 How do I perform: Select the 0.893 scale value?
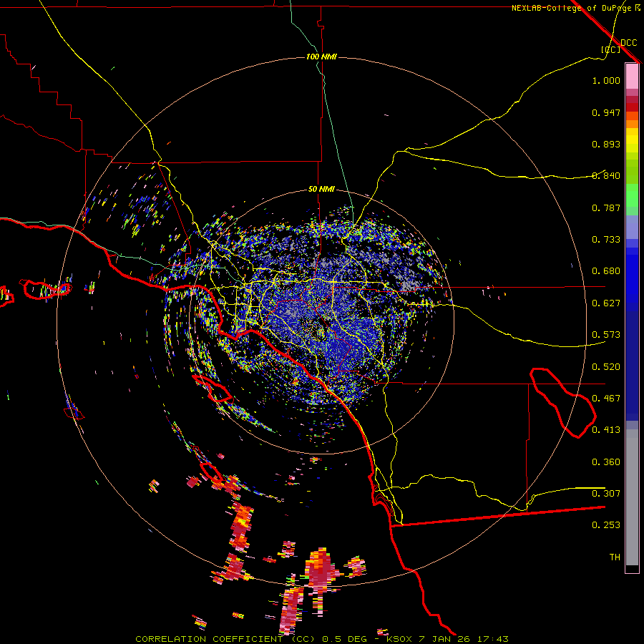(606, 144)
